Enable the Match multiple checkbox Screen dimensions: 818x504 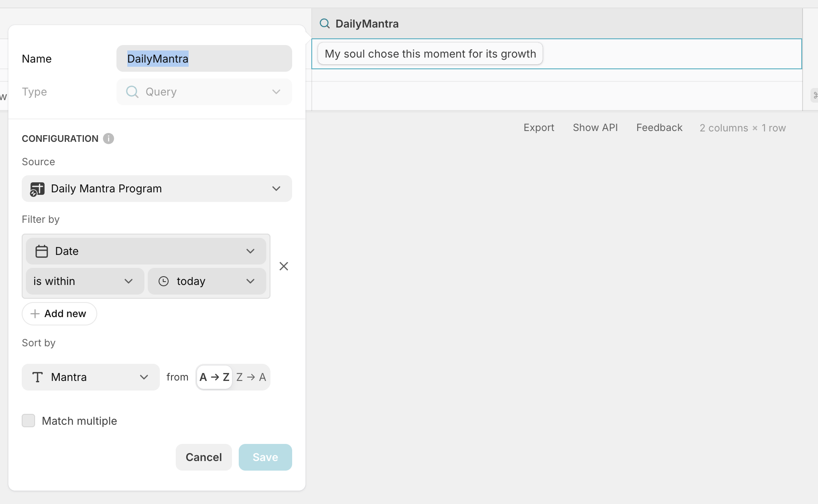(x=28, y=421)
